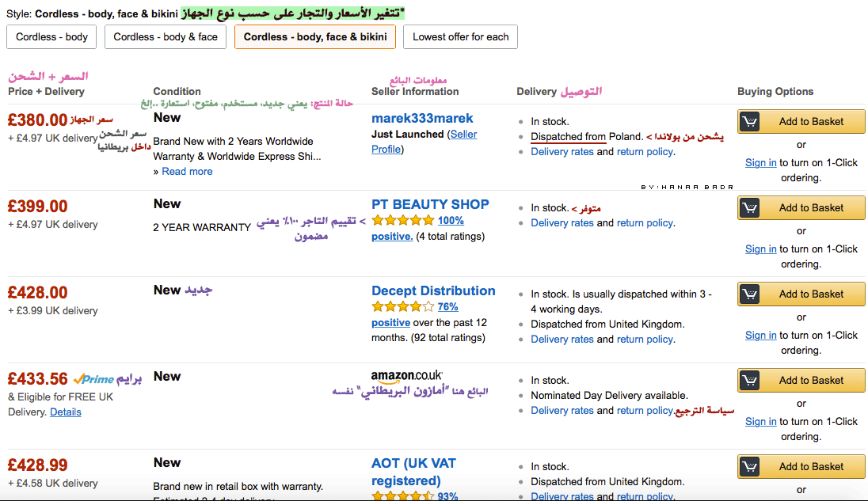Expand Read more in the £380.00 condition

[187, 172]
